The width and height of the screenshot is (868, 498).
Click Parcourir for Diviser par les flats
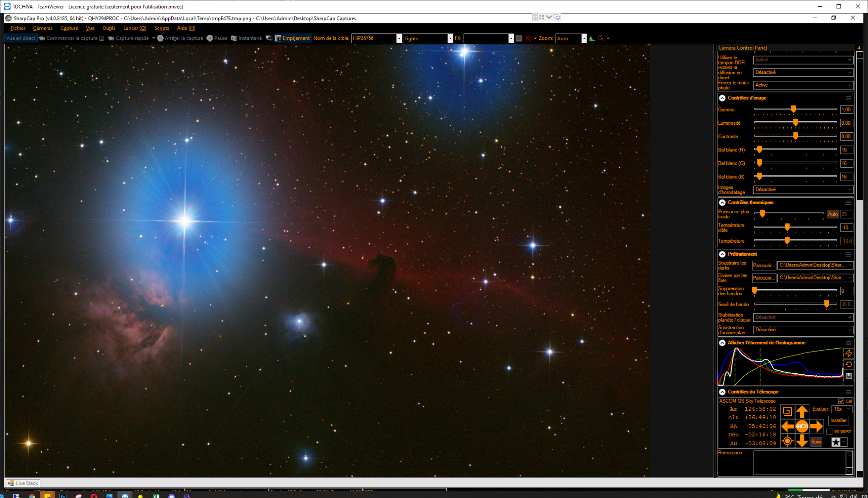coord(764,278)
